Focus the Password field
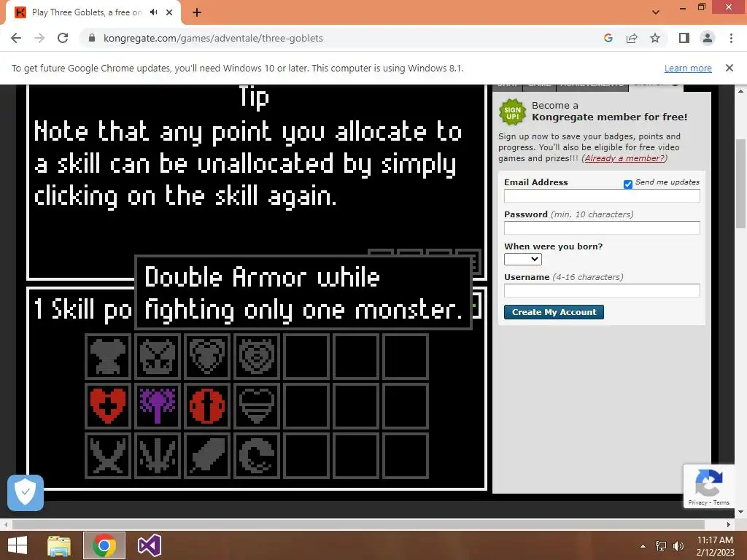This screenshot has height=560, width=747. pos(602,227)
